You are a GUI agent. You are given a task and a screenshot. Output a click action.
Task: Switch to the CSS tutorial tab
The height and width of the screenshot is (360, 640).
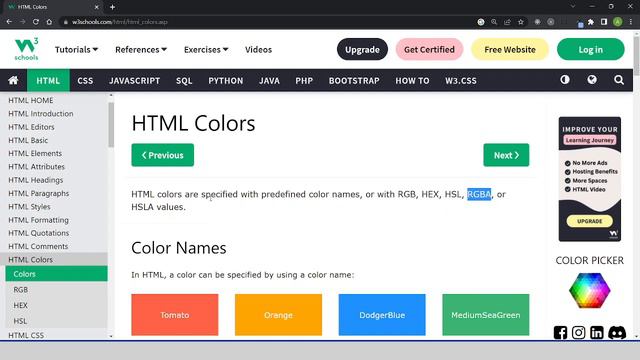pyautogui.click(x=85, y=80)
